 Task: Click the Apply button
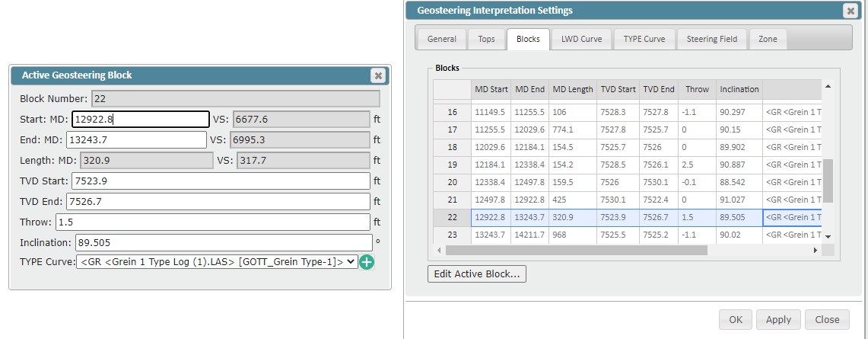[x=778, y=320]
